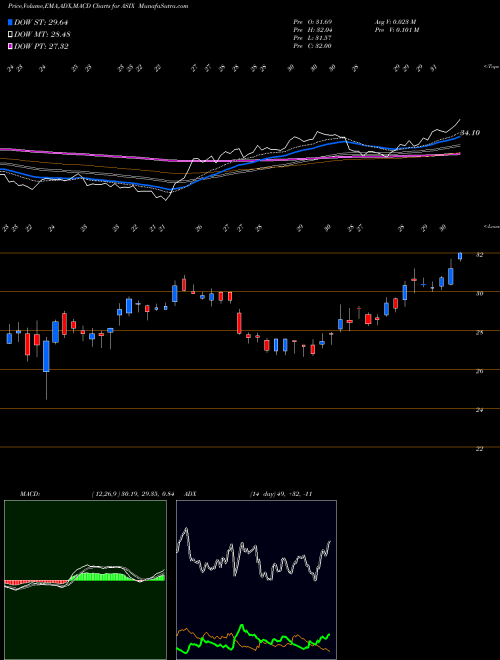Click the 'DOW PT: 27.32' legend text
The height and width of the screenshot is (660, 500).
pyautogui.click(x=41, y=47)
